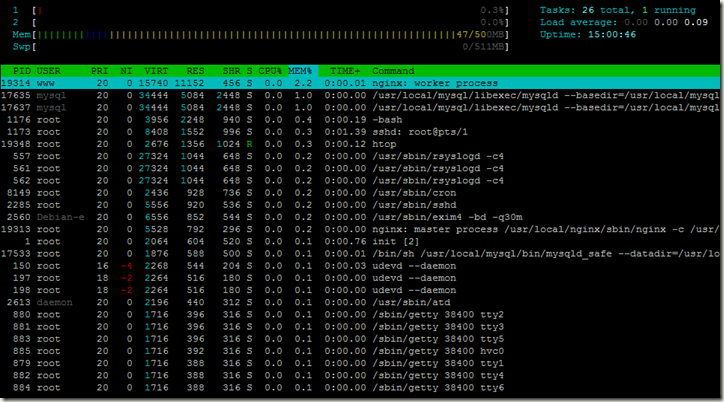
Task: Select mysqld process with PID 17635
Action: pos(360,96)
